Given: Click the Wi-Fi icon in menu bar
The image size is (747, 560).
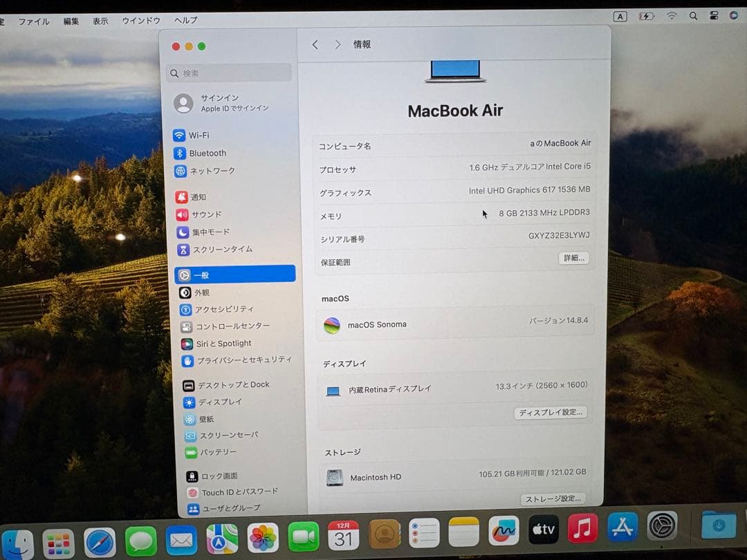Looking at the screenshot, I should [x=672, y=16].
